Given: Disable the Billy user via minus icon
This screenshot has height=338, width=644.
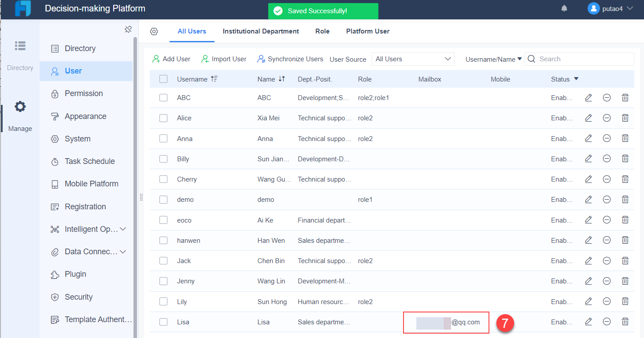Looking at the screenshot, I should 607,159.
